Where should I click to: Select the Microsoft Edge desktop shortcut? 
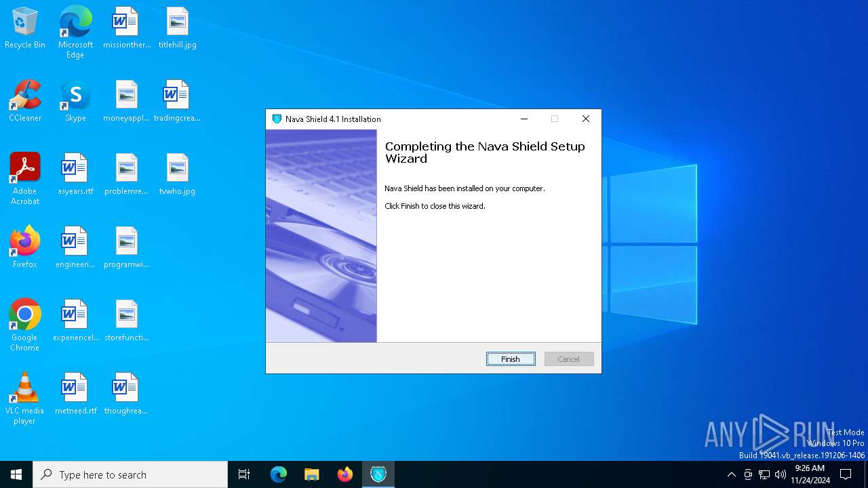tap(75, 33)
